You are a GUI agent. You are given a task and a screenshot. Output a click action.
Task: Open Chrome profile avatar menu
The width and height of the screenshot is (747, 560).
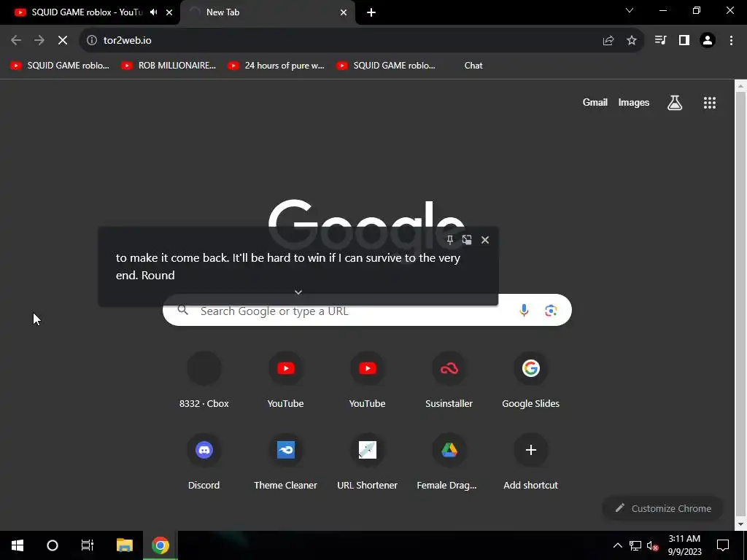click(708, 41)
